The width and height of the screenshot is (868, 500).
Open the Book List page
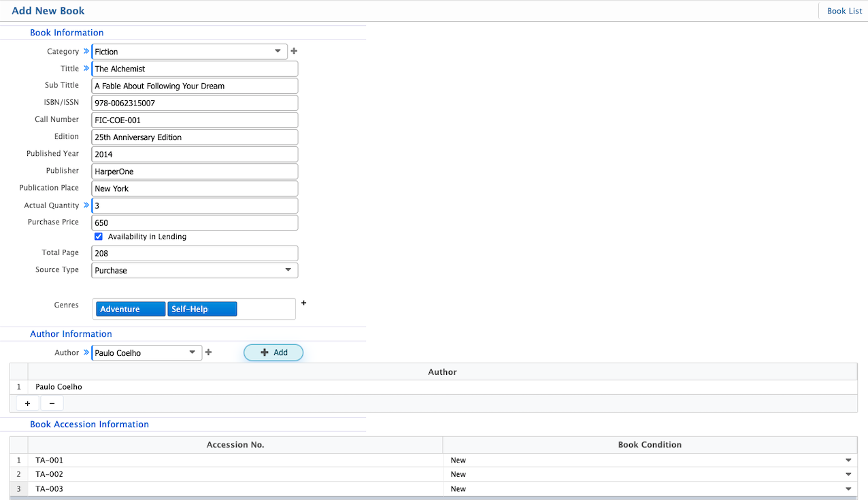pos(844,10)
